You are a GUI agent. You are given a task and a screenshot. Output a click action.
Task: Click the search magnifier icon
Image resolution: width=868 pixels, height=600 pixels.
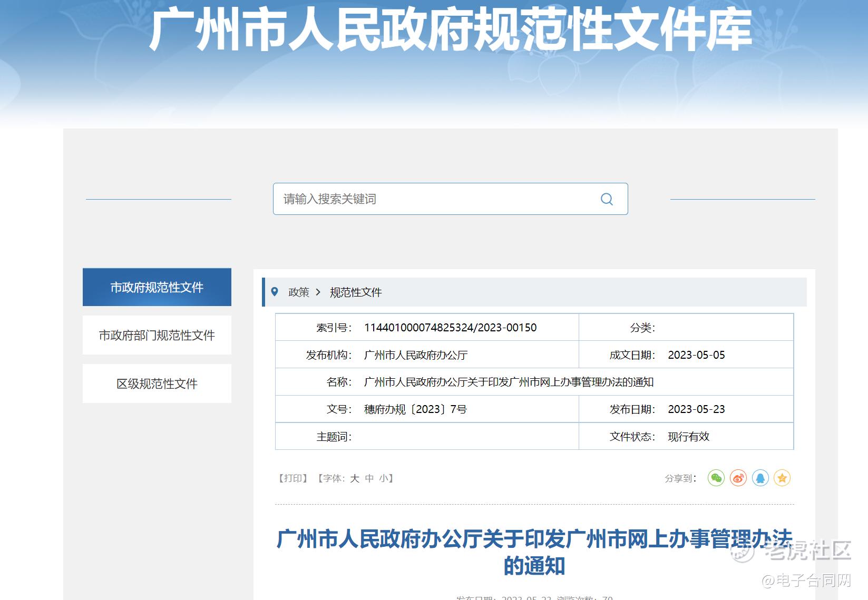coord(607,199)
